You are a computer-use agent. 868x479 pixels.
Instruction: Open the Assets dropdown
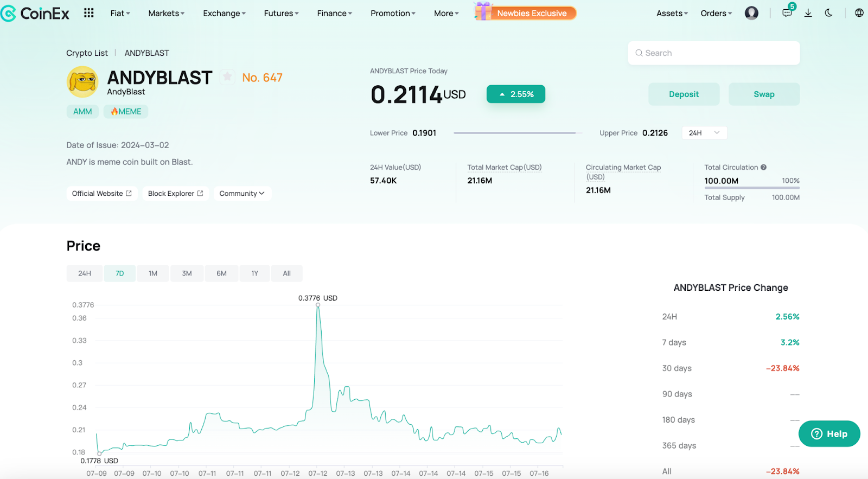[672, 13]
